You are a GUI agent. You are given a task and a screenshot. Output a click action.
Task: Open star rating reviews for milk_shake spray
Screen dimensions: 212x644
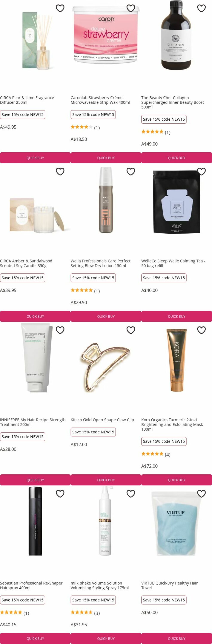[85, 613]
